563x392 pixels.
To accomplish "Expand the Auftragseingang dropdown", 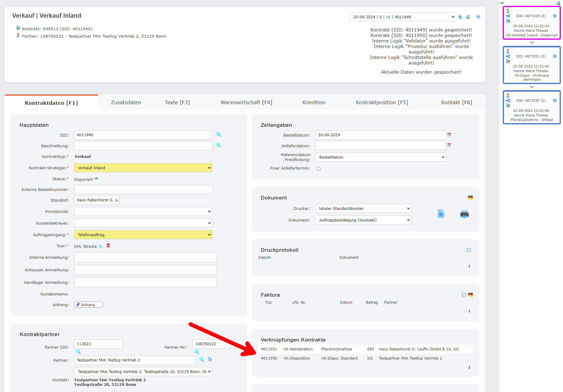I will 143,235.
